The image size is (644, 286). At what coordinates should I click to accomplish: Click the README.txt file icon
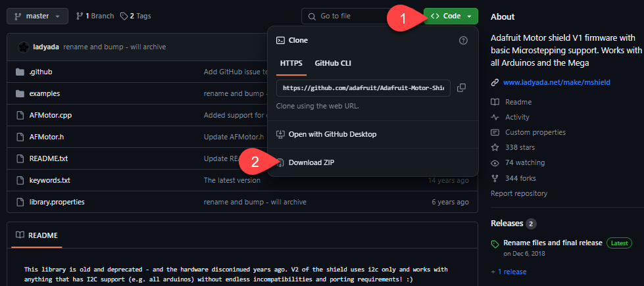[x=20, y=158]
